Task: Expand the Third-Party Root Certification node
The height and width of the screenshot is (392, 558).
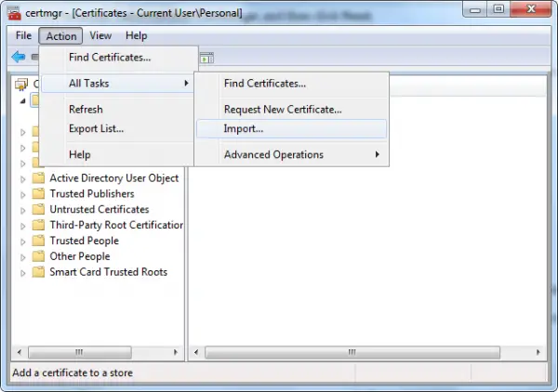Action: tap(23, 226)
